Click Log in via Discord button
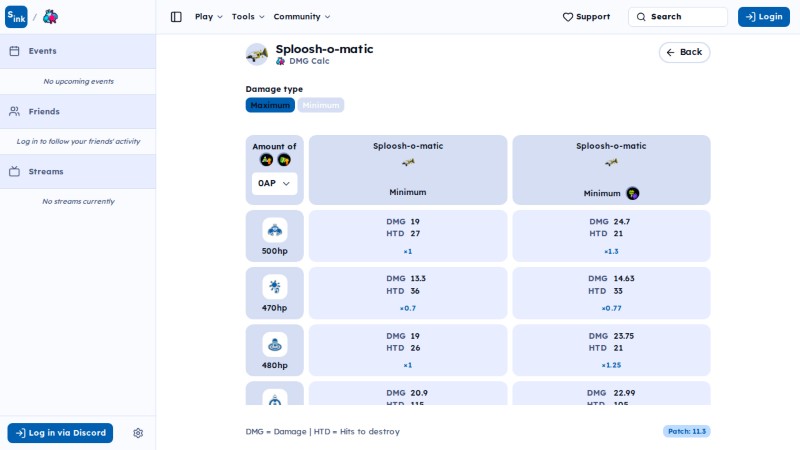800x450 pixels. click(60, 433)
